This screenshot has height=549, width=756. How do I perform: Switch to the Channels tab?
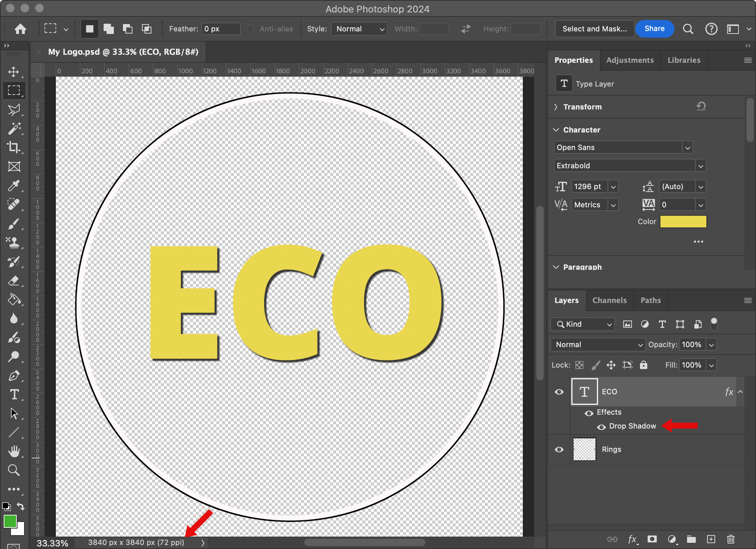(x=609, y=300)
